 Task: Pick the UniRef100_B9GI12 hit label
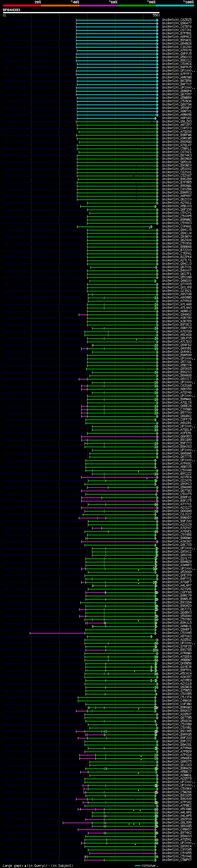[177, 60]
